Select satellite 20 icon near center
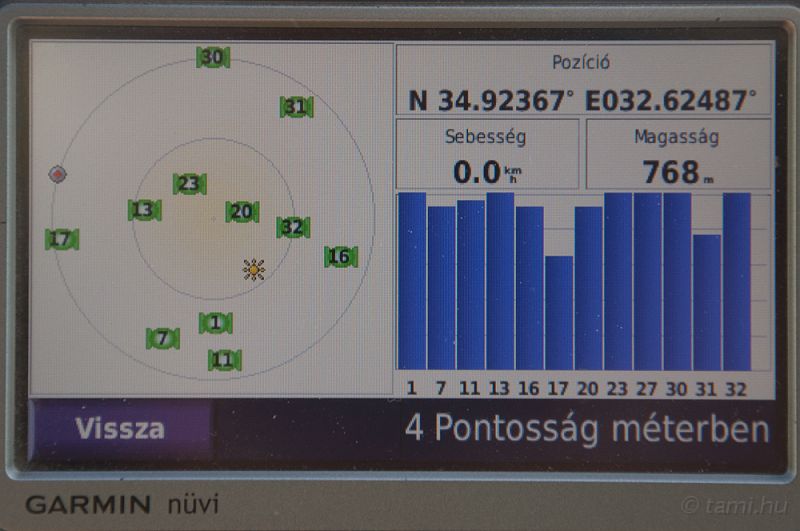Screen dimensions: 800x531 click(x=242, y=212)
